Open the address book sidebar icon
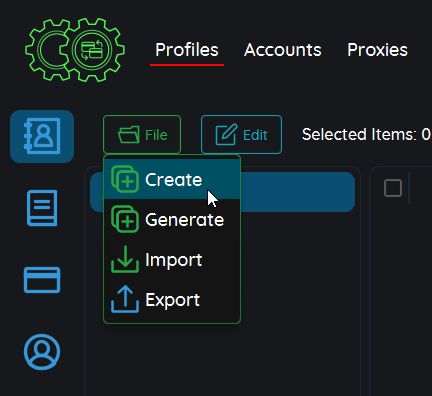The image size is (432, 396). 42,136
